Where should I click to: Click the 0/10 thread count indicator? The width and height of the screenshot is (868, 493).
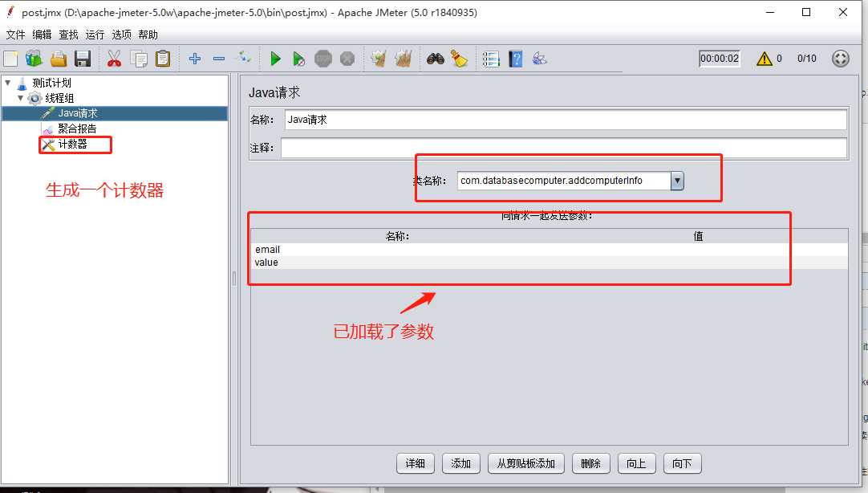pos(806,59)
